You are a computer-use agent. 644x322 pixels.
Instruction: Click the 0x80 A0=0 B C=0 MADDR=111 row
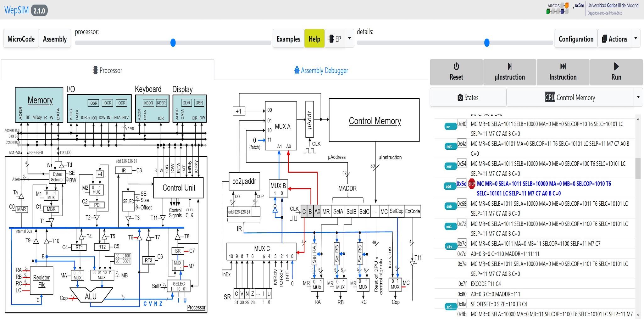[x=535, y=294]
